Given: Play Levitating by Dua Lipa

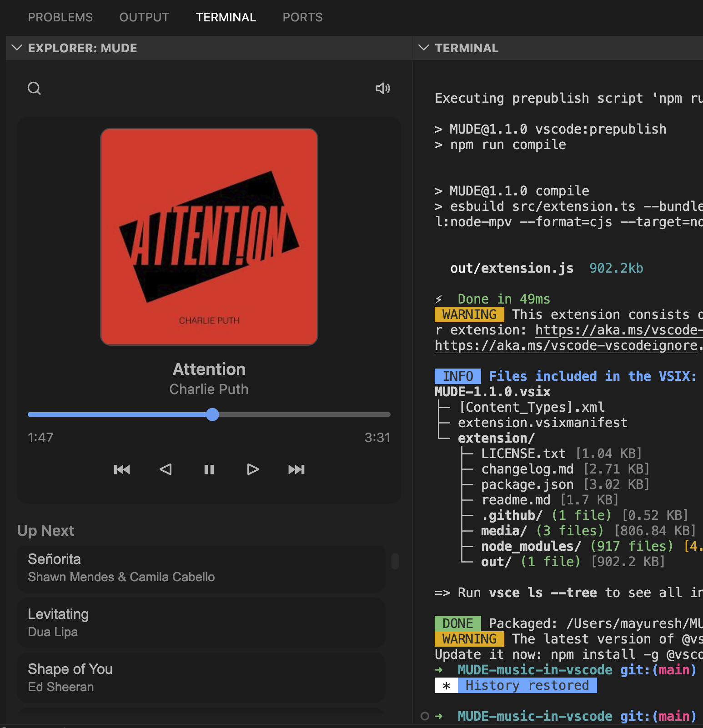Looking at the screenshot, I should [201, 623].
